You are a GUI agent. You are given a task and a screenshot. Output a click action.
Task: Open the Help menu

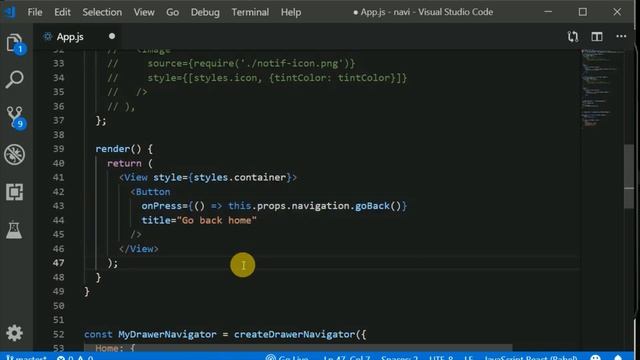coord(291,12)
